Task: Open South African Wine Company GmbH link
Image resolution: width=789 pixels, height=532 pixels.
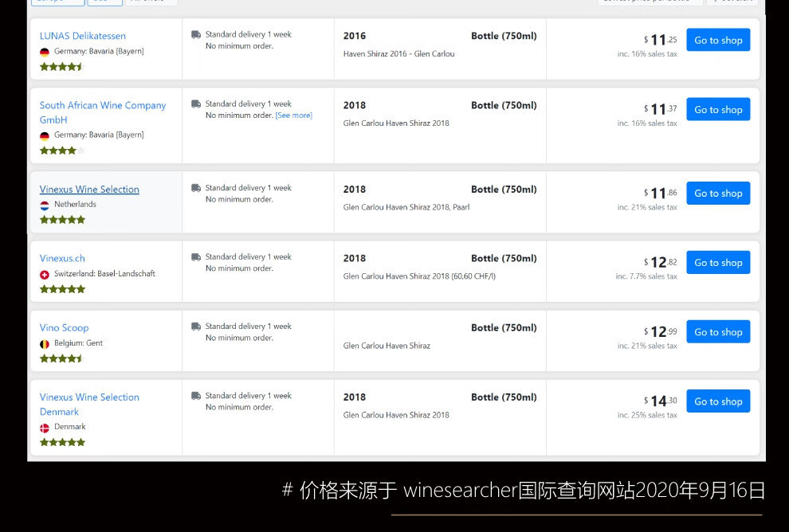Action: (103, 112)
